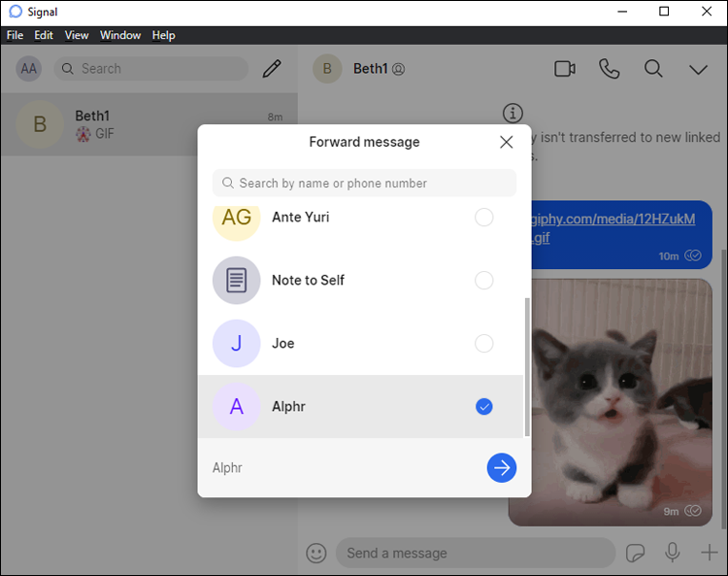728x576 pixels.
Task: Select the Note to Self recipient circle
Action: 483,281
